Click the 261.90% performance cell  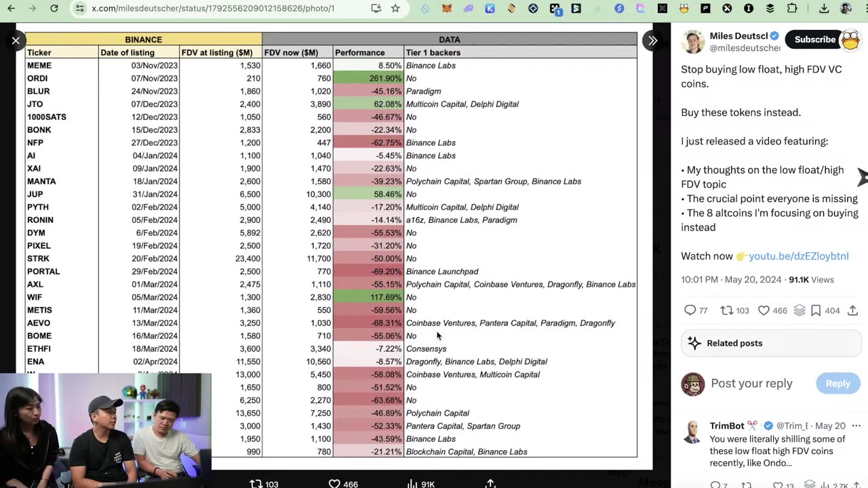point(369,79)
